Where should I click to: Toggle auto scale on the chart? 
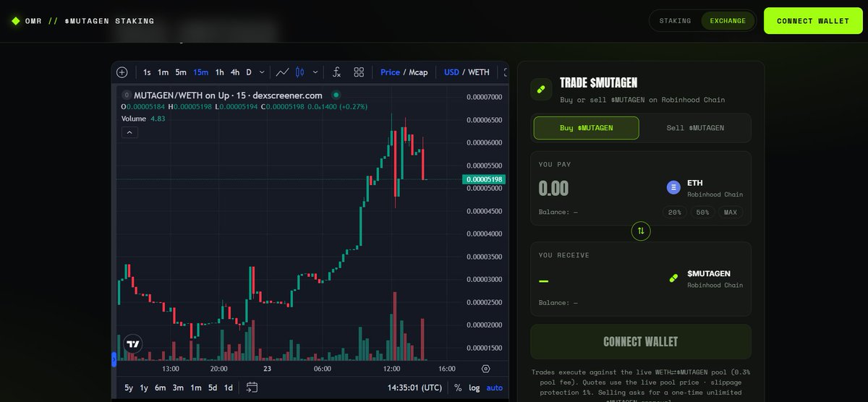tap(494, 388)
